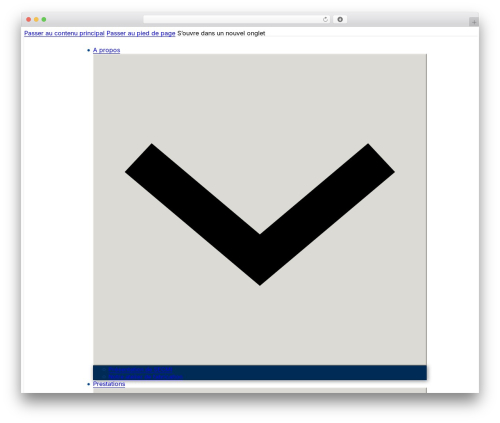Open 'Présentation de SECMI' submenu link
The width and height of the screenshot is (500, 423).
[140, 369]
